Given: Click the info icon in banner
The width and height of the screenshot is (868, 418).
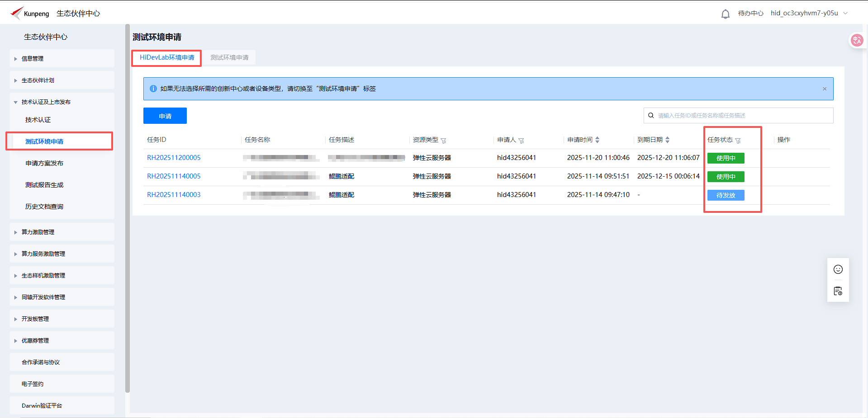Looking at the screenshot, I should [153, 89].
